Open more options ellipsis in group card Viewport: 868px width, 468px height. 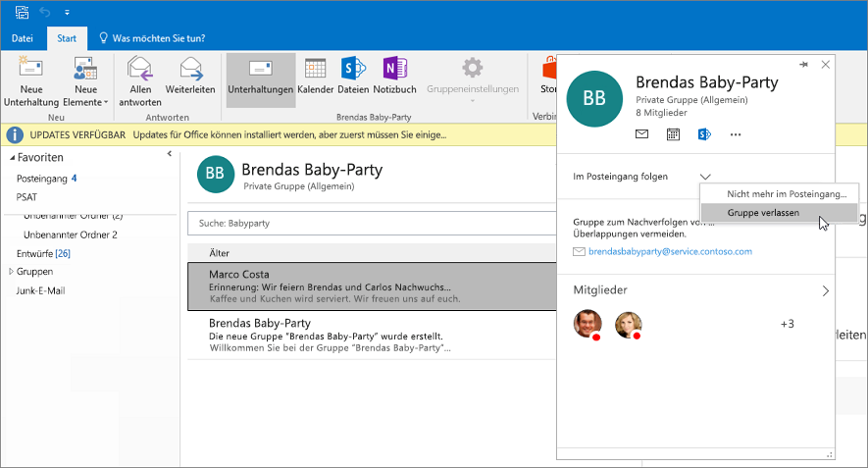point(736,134)
